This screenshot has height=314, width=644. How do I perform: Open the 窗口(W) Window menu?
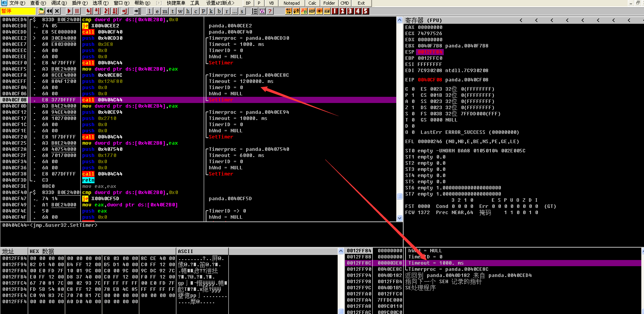pos(122,3)
